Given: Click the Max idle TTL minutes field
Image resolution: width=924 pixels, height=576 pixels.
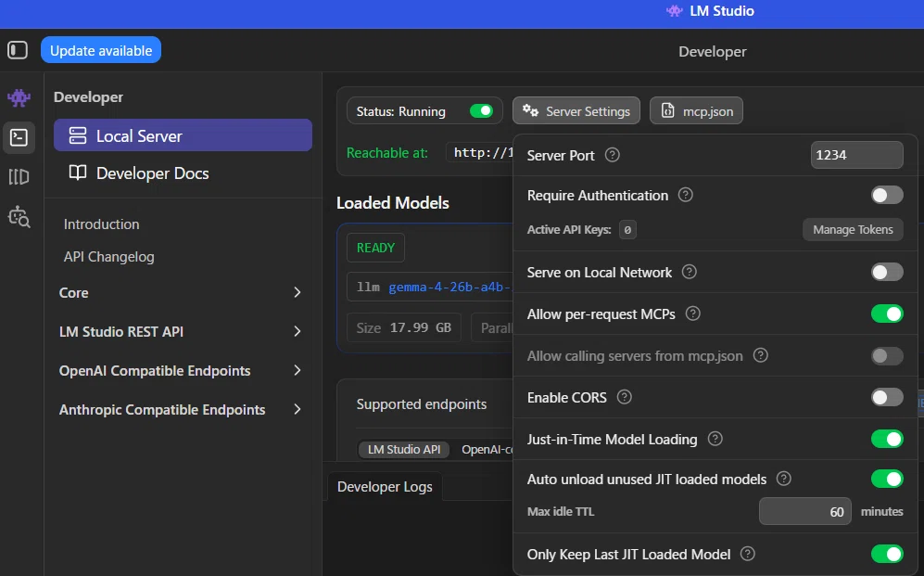Looking at the screenshot, I should 805,511.
